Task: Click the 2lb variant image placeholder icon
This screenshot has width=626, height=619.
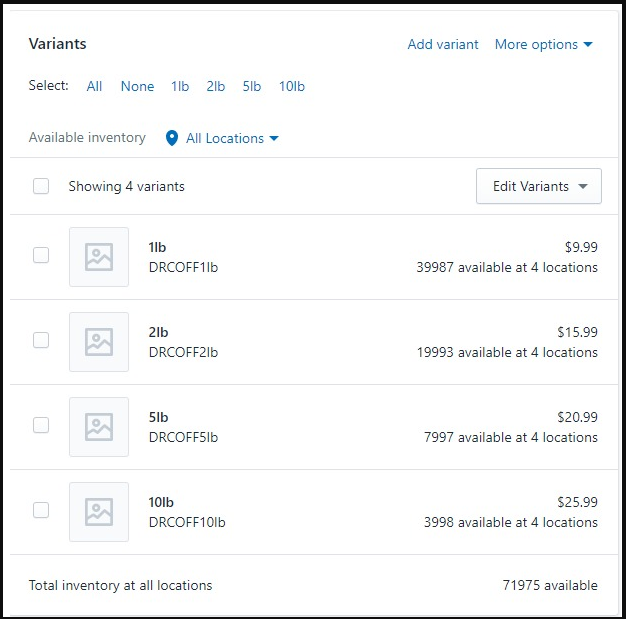Action: [x=99, y=342]
